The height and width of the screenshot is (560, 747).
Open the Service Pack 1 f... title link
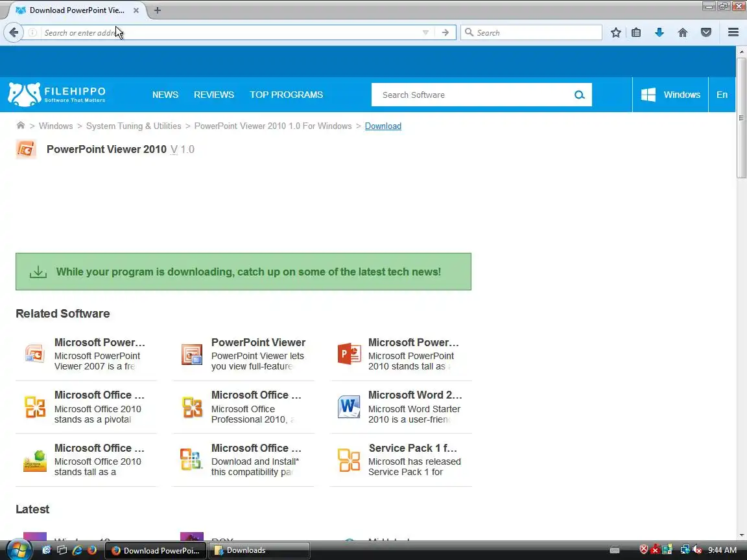point(412,448)
